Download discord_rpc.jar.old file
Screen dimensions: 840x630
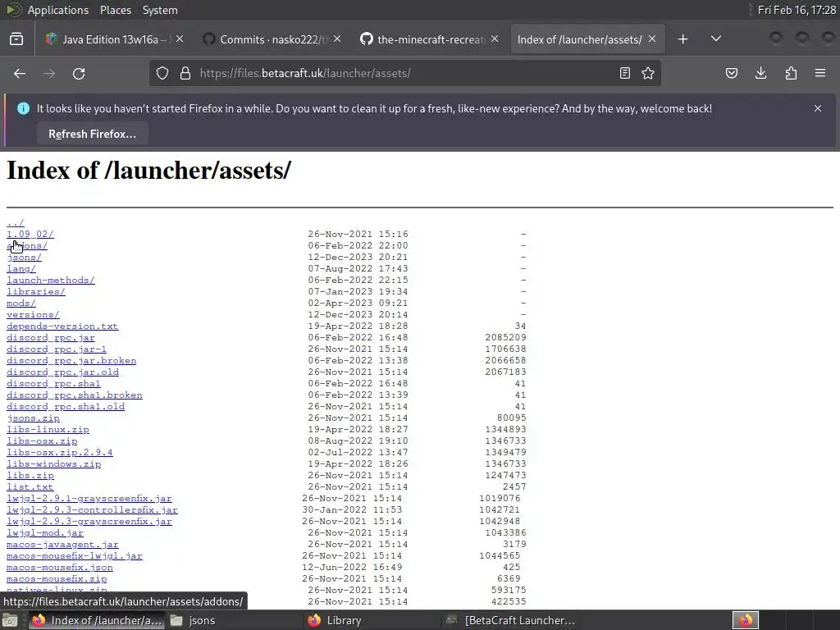62,372
